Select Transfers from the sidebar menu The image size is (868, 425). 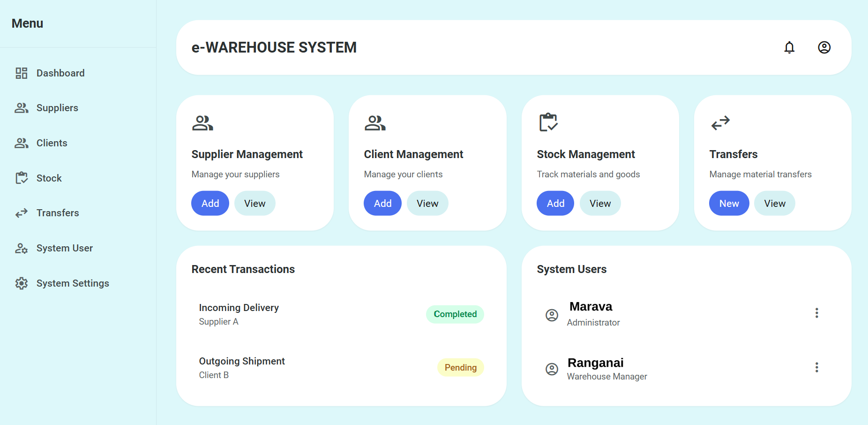[x=58, y=212]
